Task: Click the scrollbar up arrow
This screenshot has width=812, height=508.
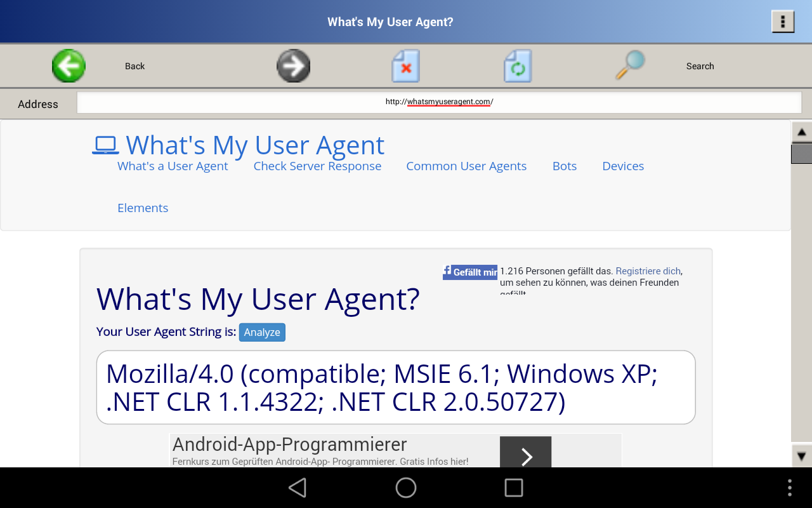Action: pyautogui.click(x=801, y=132)
